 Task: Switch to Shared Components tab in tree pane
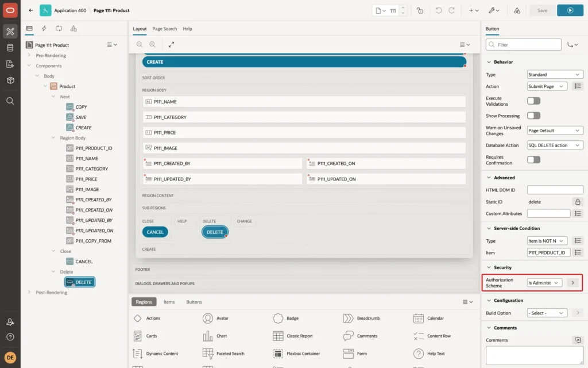click(73, 29)
